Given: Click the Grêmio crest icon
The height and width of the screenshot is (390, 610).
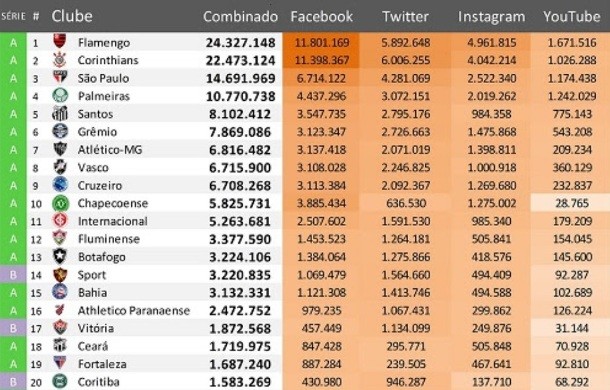Looking at the screenshot, I should pyautogui.click(x=60, y=131).
